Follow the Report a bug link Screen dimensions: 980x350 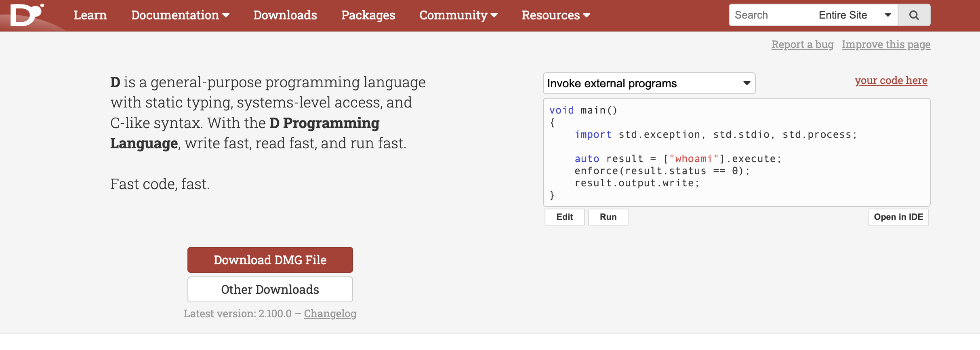(x=802, y=44)
